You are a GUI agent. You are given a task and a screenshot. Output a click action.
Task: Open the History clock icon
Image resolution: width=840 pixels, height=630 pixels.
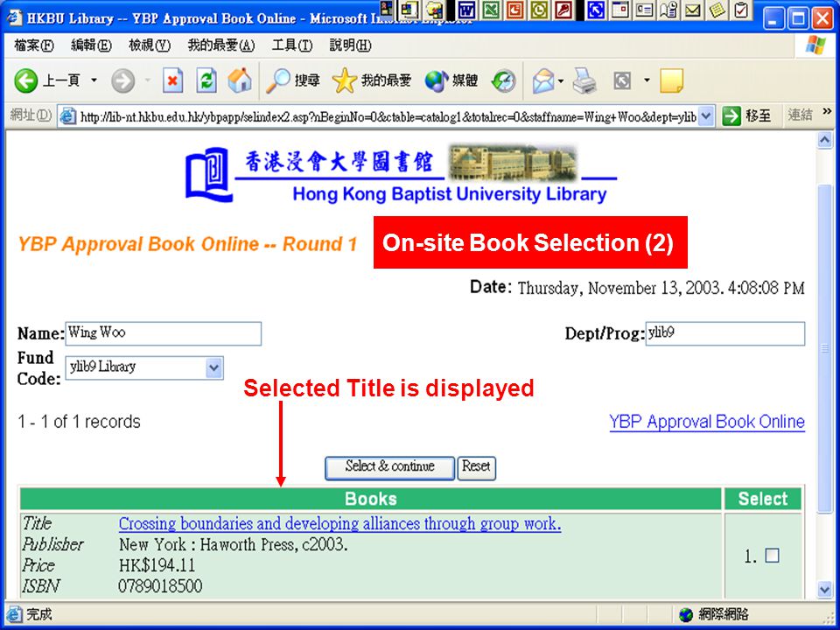pos(503,81)
